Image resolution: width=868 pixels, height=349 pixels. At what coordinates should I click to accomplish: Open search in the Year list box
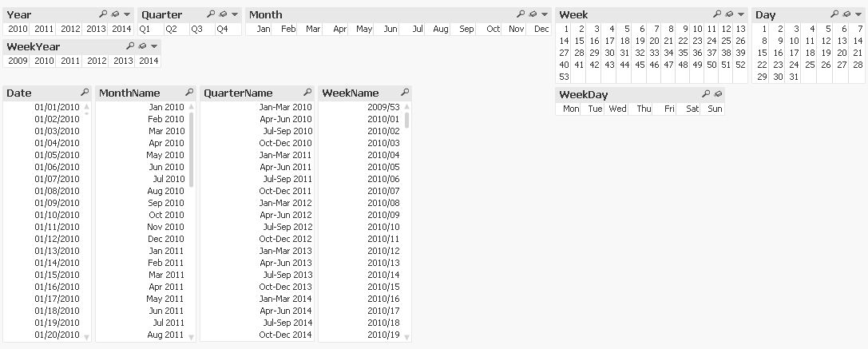[x=103, y=14]
